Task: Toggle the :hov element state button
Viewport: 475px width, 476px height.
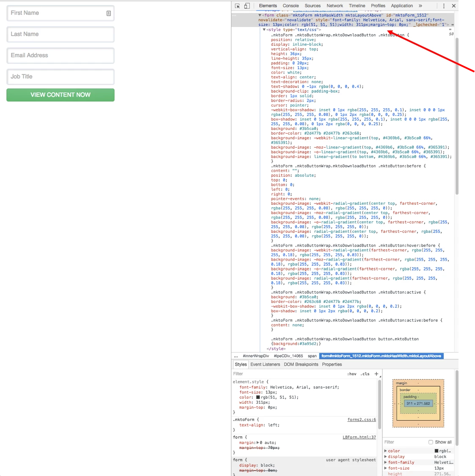Action: 352,374
